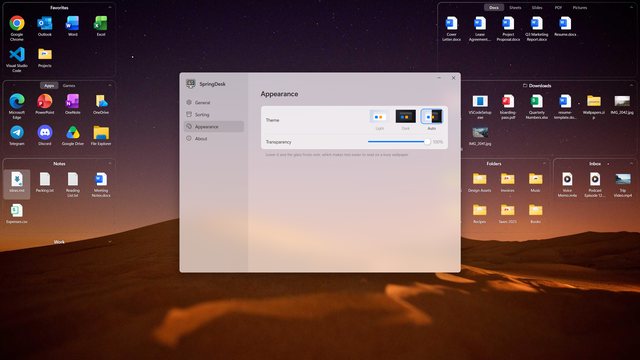
Task: Select boarding-pass.pdf in Downloads
Action: pos(508,106)
